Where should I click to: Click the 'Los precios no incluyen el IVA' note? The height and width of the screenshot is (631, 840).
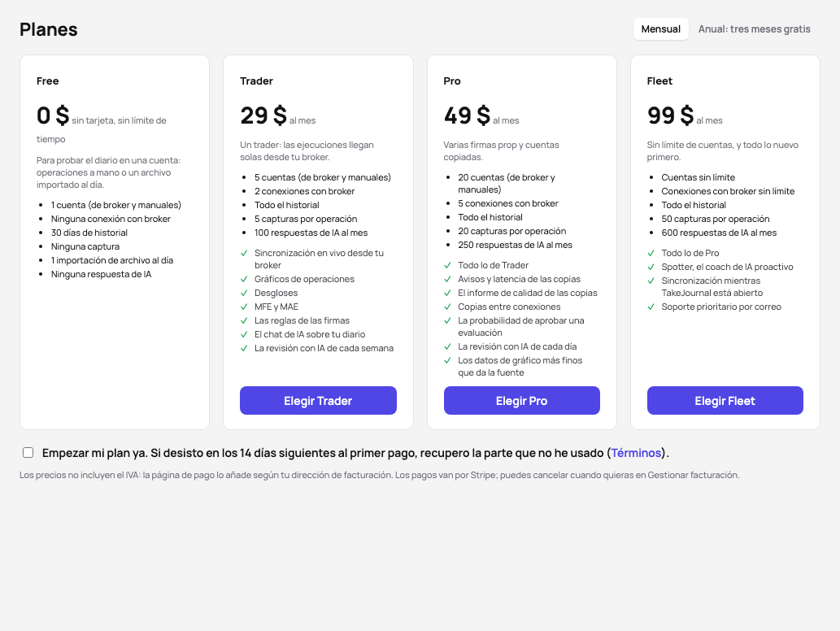[380, 475]
